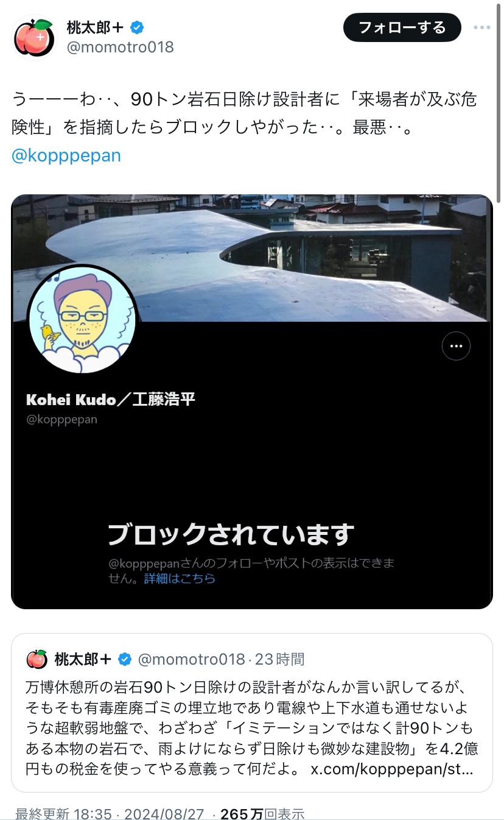Click the small peach avatar in the quoted post

tap(37, 659)
